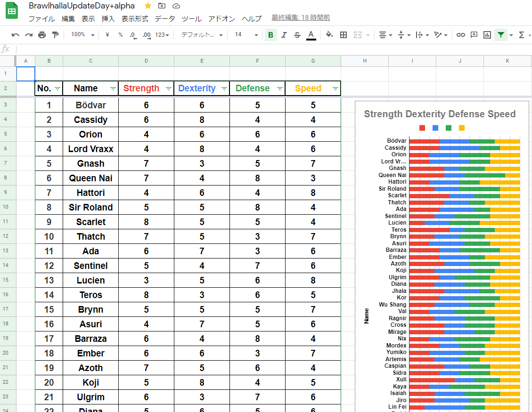Open the font size 14 dropdown
This screenshot has height=412, width=532.
pyautogui.click(x=246, y=34)
